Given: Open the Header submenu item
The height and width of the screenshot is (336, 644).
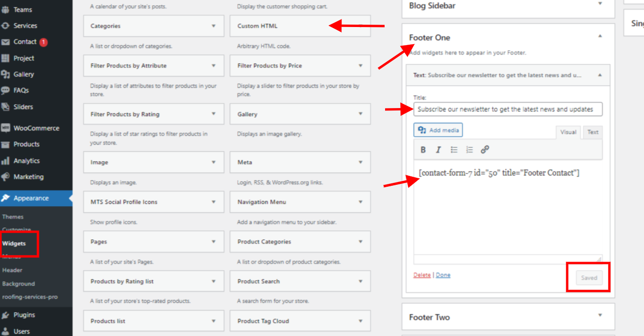Looking at the screenshot, I should pyautogui.click(x=12, y=270).
